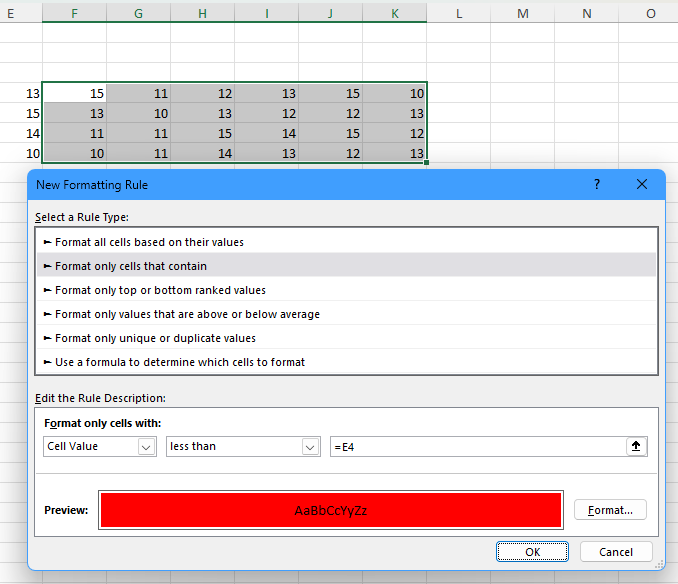Select column F header
Screen dimensions: 678x584
tap(74, 13)
